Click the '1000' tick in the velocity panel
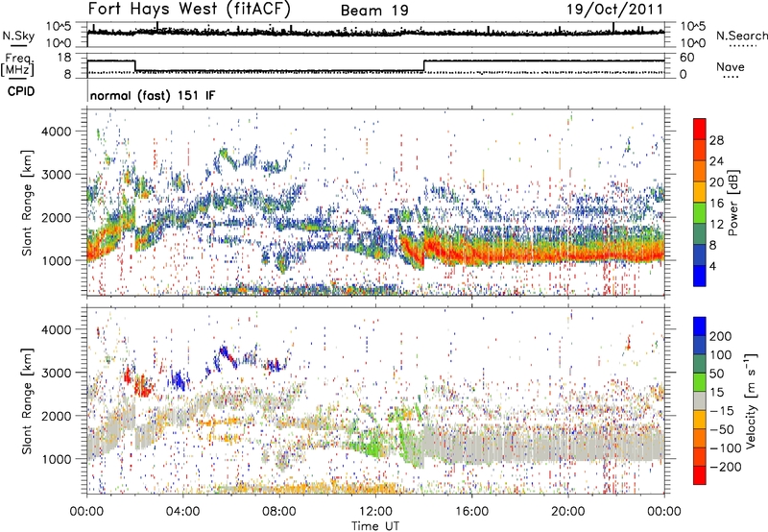Screen dimensions: 768x532 [x=56, y=459]
